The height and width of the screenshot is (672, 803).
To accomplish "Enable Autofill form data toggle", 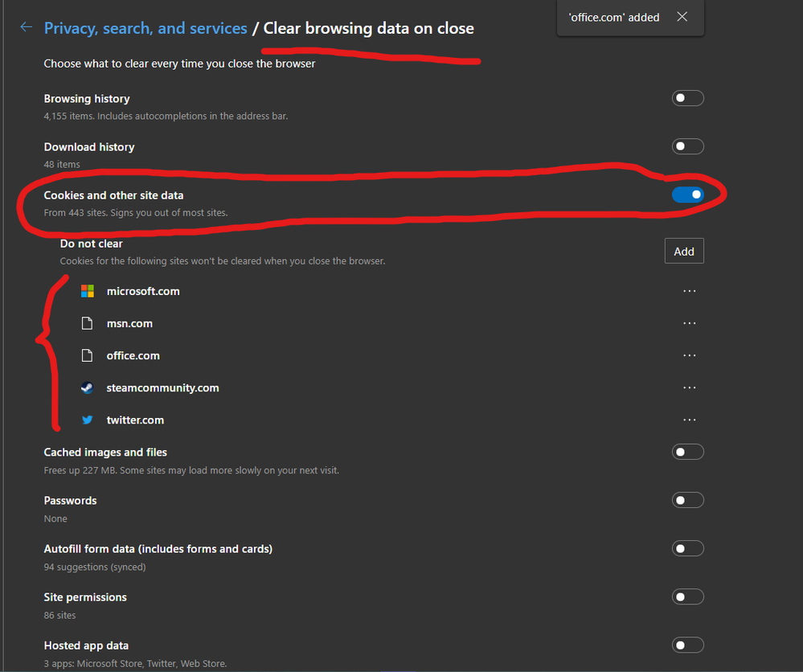I will tap(687, 548).
